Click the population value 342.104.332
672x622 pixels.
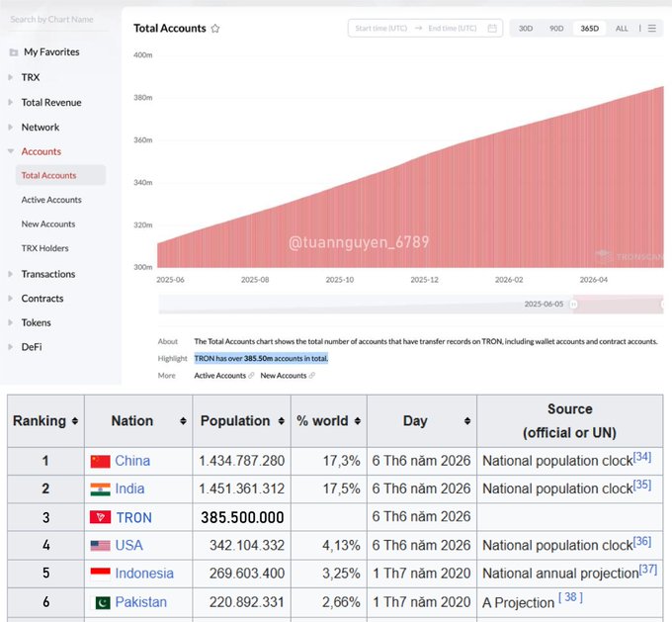[x=247, y=546]
